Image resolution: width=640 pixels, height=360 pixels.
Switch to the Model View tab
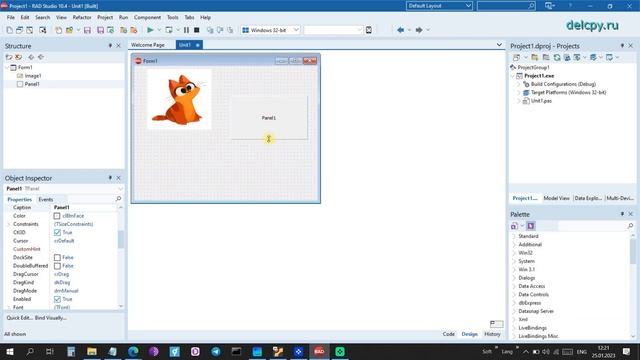coord(556,198)
